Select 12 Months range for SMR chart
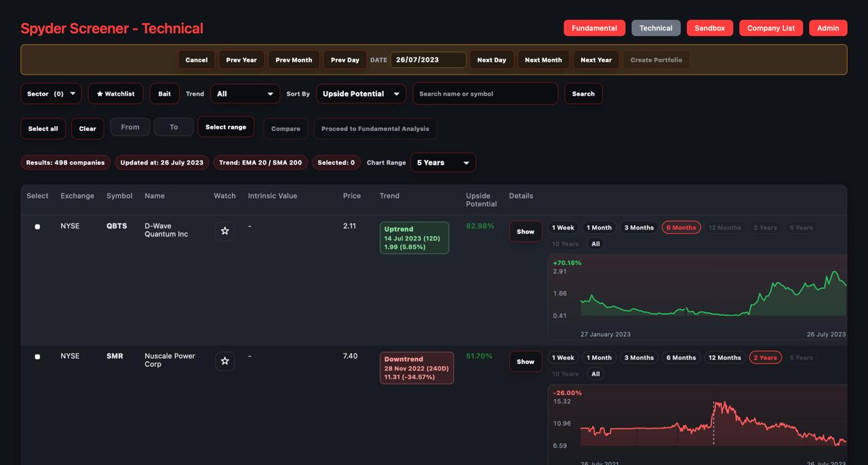 (x=724, y=358)
